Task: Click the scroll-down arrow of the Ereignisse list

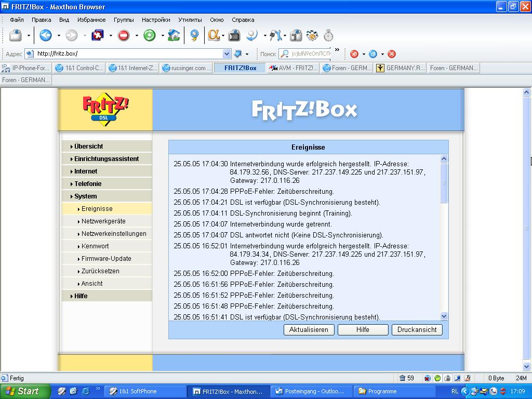Action: pyautogui.click(x=444, y=316)
